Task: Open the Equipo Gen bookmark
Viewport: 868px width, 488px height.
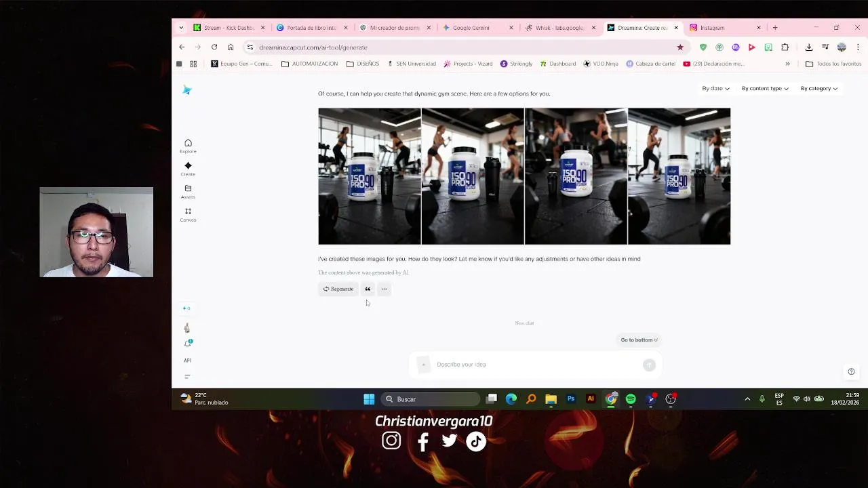Action: tap(241, 64)
